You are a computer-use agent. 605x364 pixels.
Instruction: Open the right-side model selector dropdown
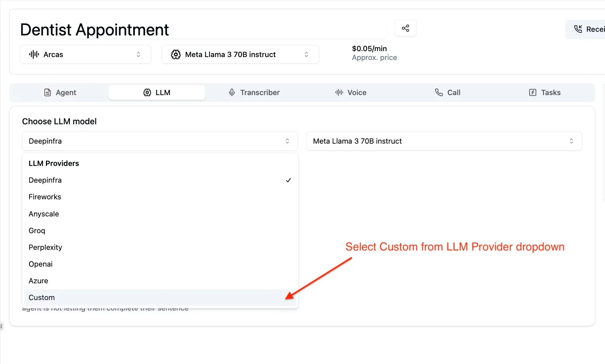pos(444,141)
